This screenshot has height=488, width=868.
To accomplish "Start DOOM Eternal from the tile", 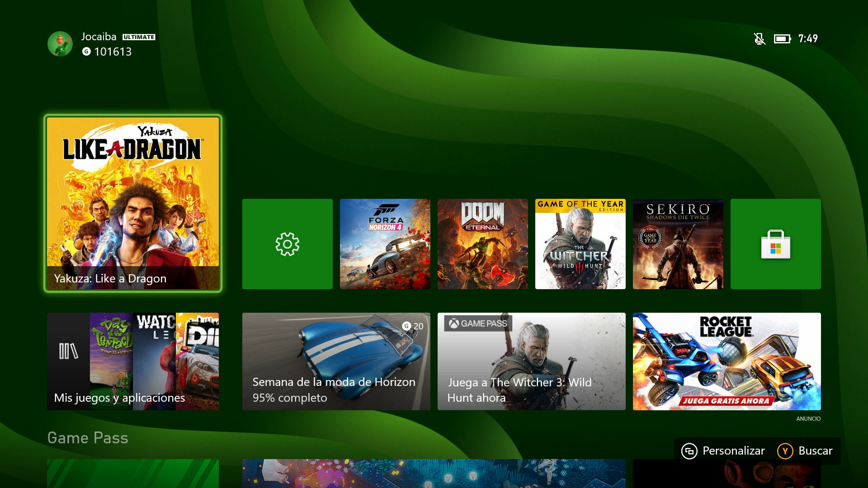I will pos(482,244).
